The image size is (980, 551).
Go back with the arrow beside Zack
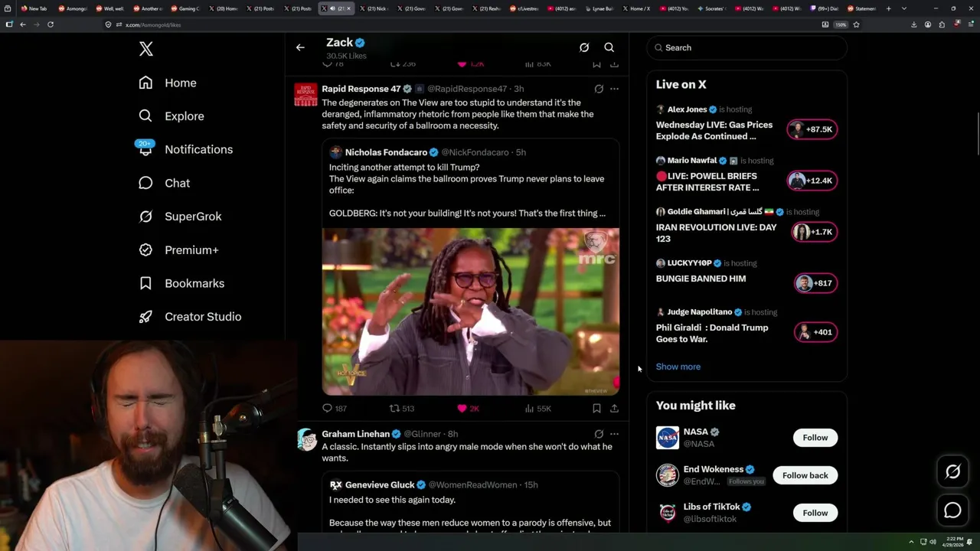pyautogui.click(x=300, y=47)
